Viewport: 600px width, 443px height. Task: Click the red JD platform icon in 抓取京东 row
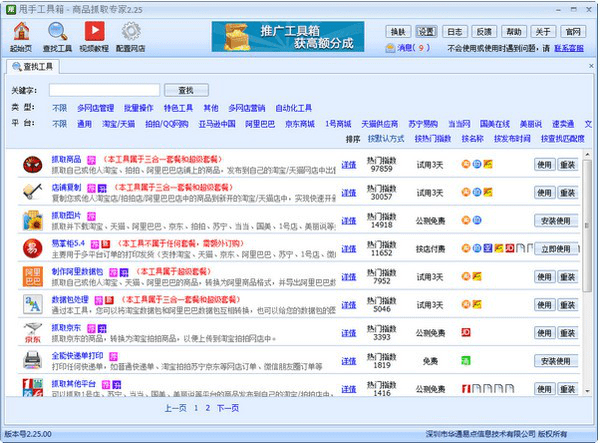pyautogui.click(x=466, y=332)
